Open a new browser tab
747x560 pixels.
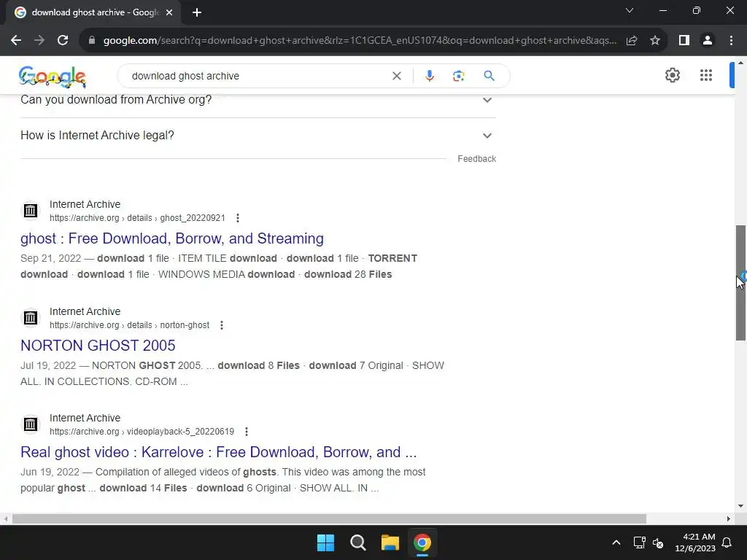point(197,12)
